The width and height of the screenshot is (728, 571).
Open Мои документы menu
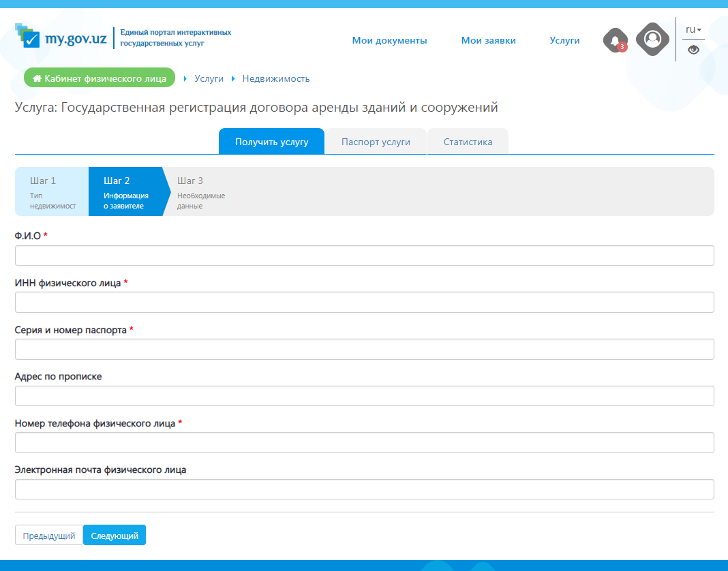click(x=389, y=40)
